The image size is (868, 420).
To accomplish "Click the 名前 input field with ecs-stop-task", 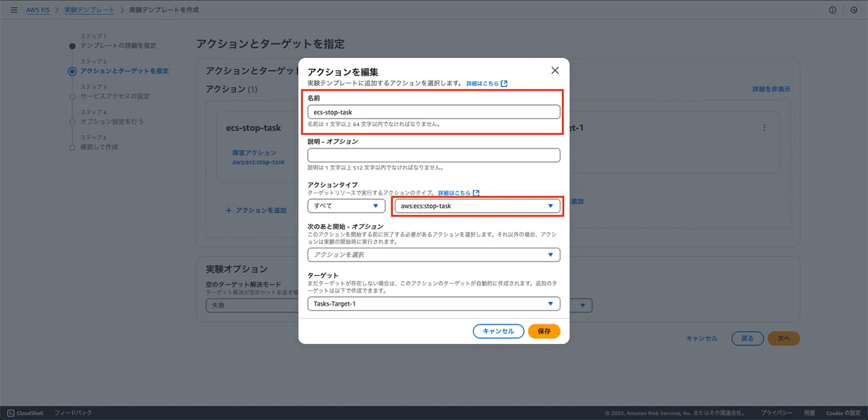I will [434, 112].
